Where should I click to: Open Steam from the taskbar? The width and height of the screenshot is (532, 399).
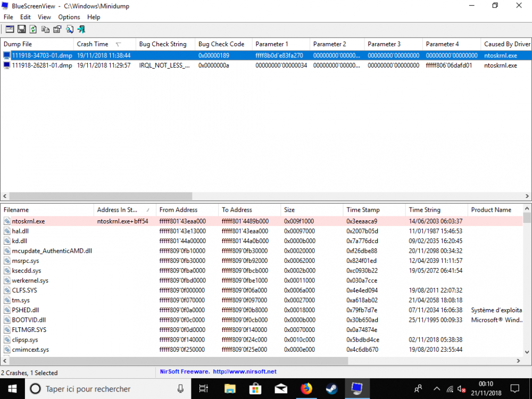(331, 388)
